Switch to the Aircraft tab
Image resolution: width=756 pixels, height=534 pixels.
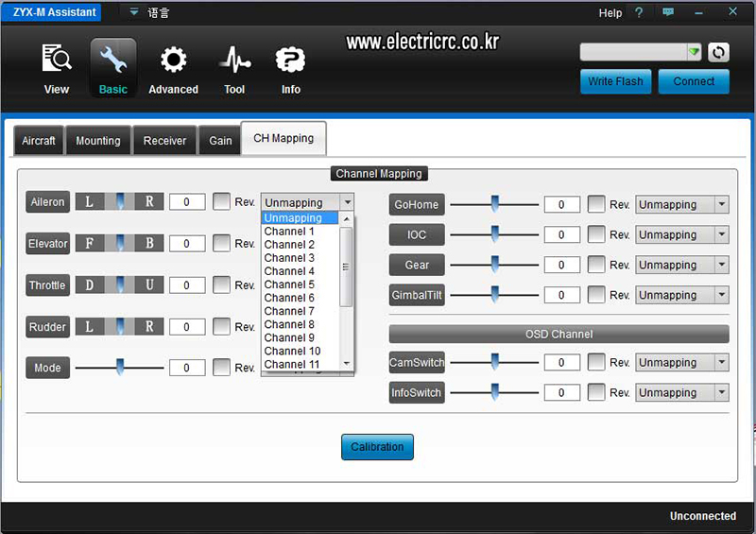click(x=39, y=141)
